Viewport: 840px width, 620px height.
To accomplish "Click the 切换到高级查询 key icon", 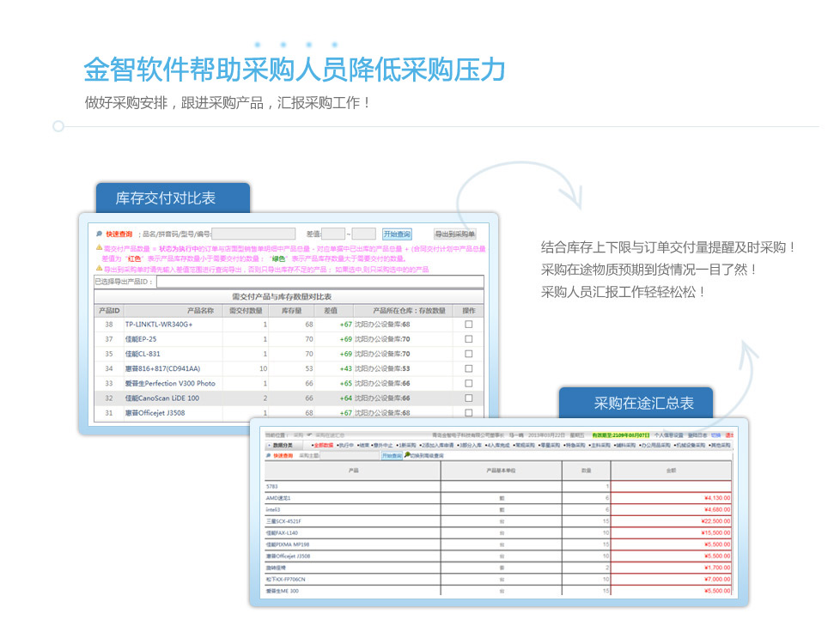I will click(407, 455).
